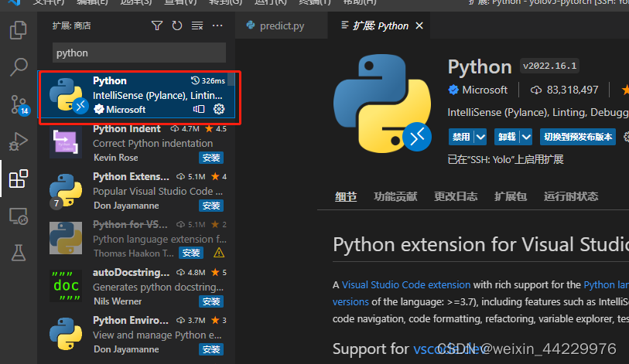Click the 已在"SSH: Yolo"上启用扩展 status text
629x364 pixels.
[x=505, y=159]
